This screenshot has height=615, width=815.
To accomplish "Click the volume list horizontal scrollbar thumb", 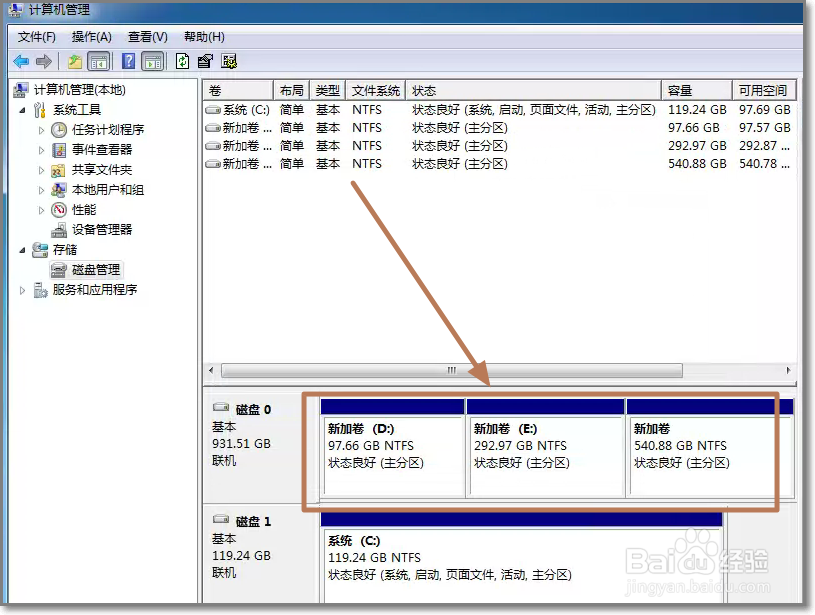I will 452,371.
